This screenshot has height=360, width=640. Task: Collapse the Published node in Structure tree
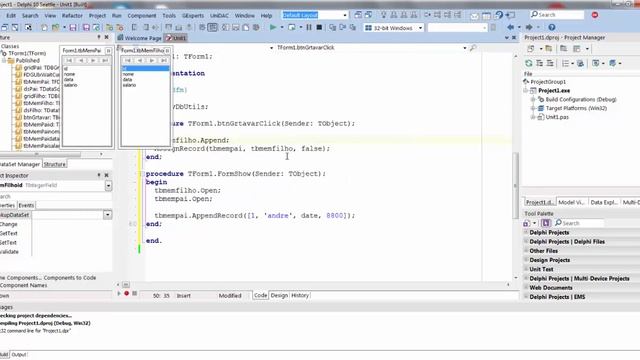4,60
